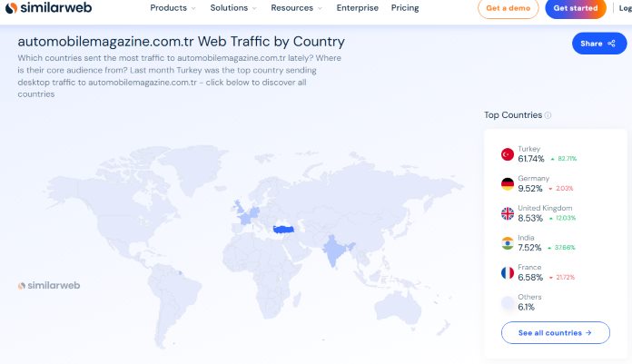
Task: Click the Turkey flag icon
Action: tap(508, 154)
